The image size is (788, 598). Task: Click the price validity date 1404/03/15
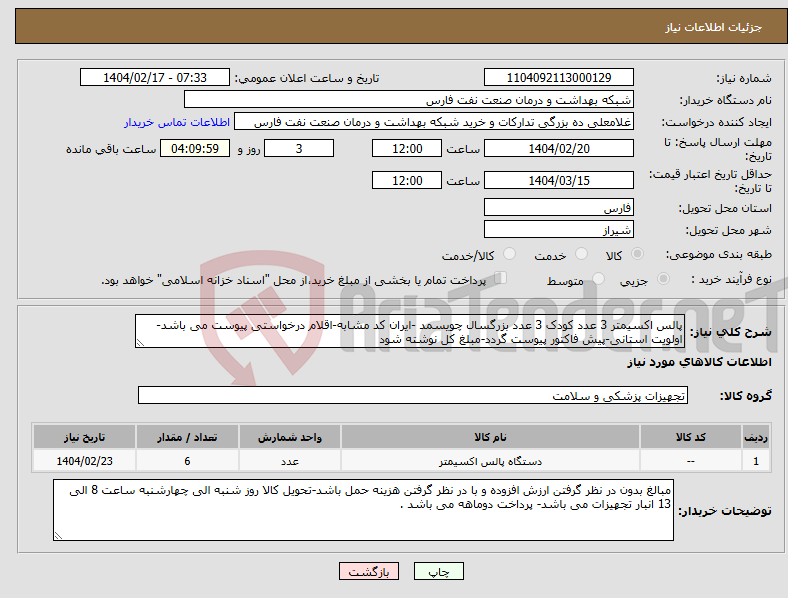tap(558, 180)
